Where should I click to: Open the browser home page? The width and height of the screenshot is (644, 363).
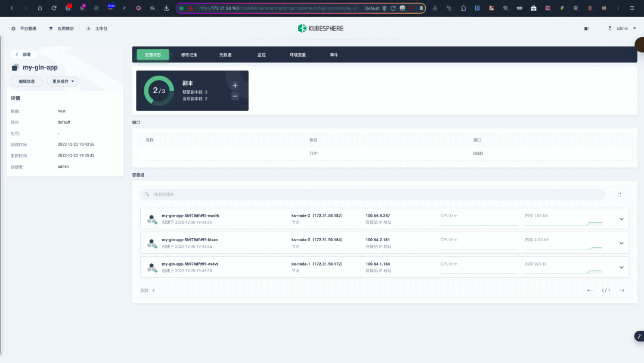pos(40,8)
